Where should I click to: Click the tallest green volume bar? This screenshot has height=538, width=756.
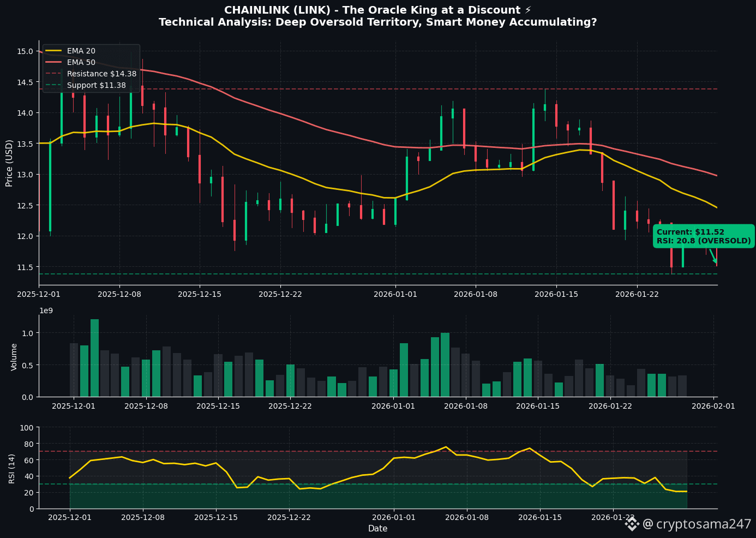(x=94, y=358)
